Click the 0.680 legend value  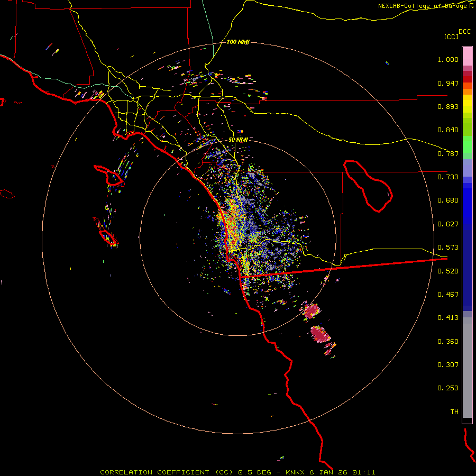tap(448, 200)
